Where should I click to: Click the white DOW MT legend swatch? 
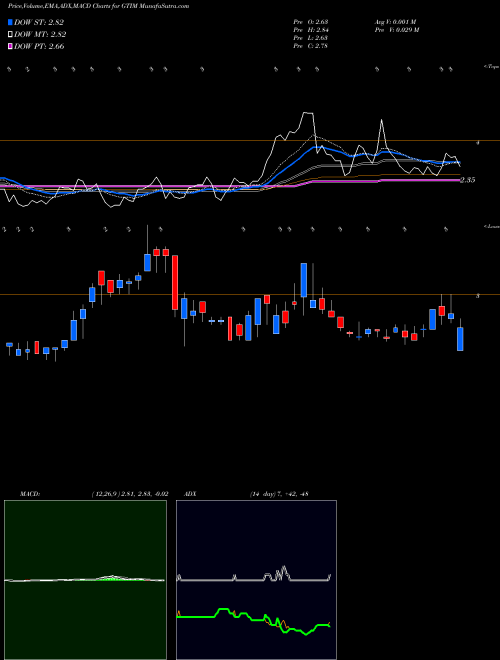coord(10,34)
